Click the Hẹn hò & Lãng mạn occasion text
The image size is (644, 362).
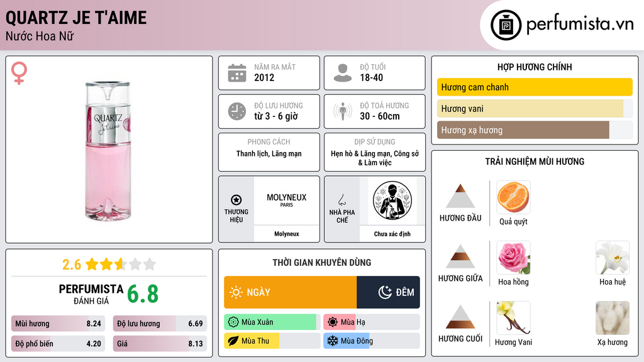(375, 158)
